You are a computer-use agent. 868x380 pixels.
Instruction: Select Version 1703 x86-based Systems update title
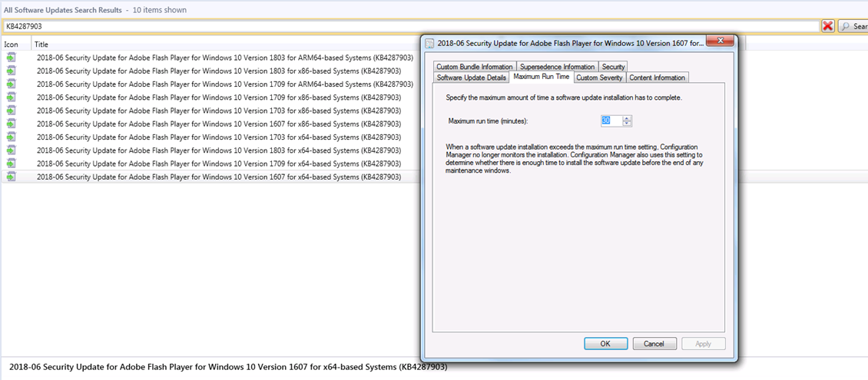pyautogui.click(x=219, y=110)
